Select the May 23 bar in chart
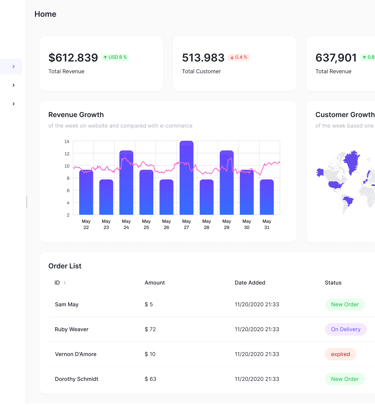This screenshot has width=375, height=405. click(x=106, y=197)
